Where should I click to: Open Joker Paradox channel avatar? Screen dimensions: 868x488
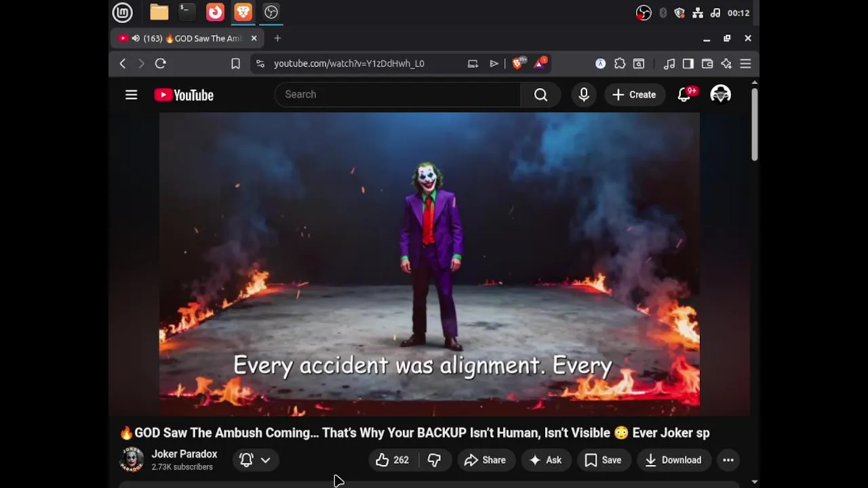click(x=132, y=460)
